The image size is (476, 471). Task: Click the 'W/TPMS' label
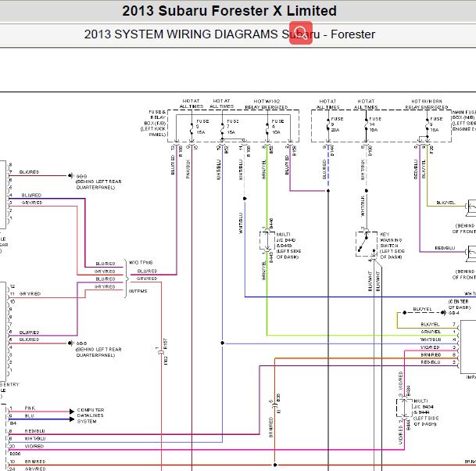coord(138,291)
